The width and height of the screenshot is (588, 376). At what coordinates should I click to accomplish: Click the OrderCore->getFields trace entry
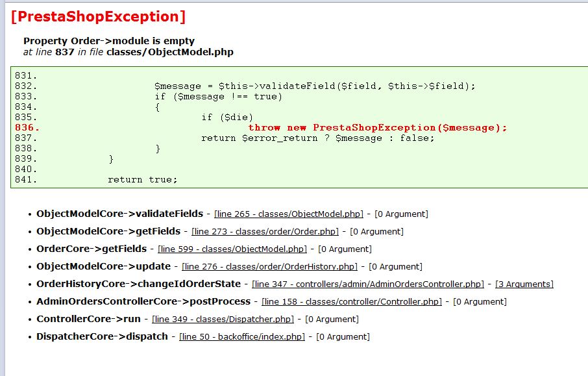(92, 249)
